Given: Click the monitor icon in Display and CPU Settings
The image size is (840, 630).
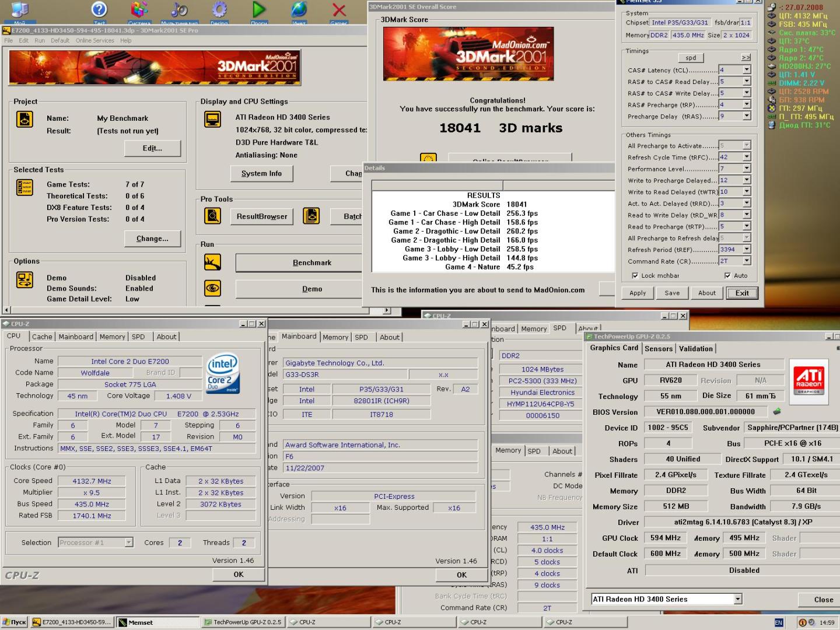Looking at the screenshot, I should tap(212, 119).
